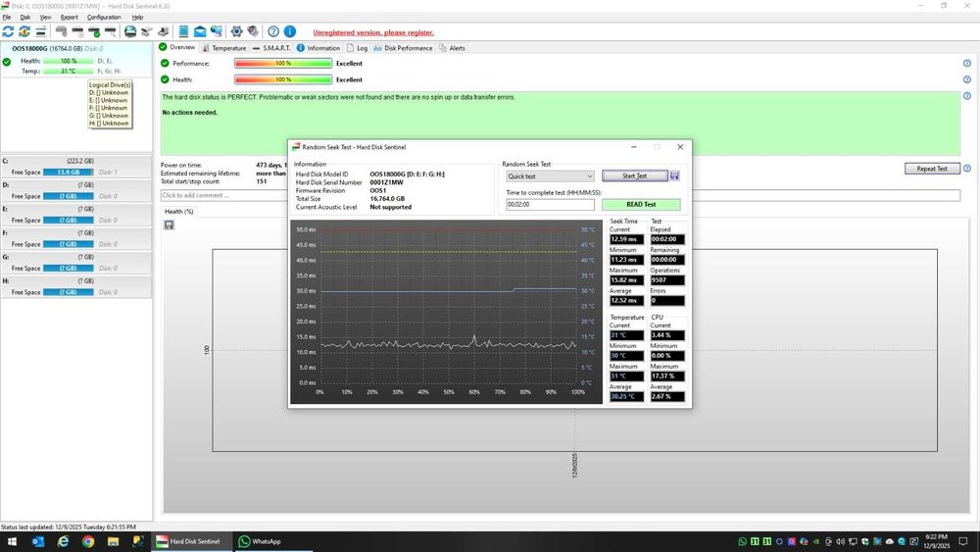Switch to the Log tab
980x552 pixels.
pyautogui.click(x=357, y=48)
